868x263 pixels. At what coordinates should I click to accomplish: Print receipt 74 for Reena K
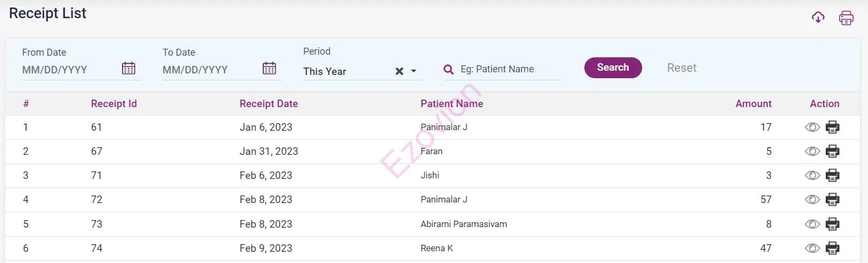click(x=832, y=249)
